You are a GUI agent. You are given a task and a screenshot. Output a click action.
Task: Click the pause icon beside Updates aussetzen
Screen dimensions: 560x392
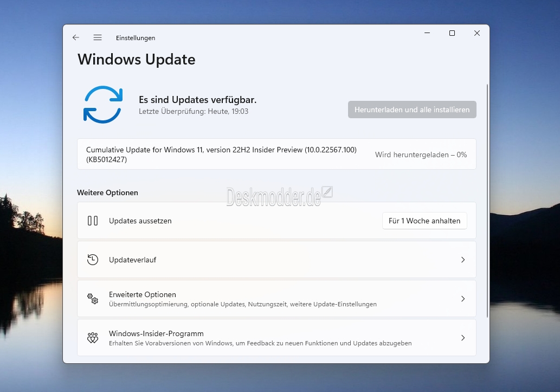(x=93, y=221)
